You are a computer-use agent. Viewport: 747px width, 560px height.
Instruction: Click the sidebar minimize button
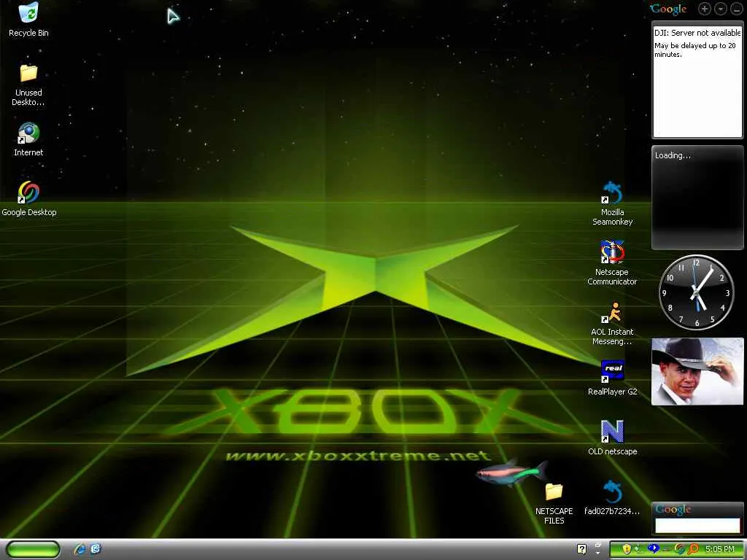point(737,9)
